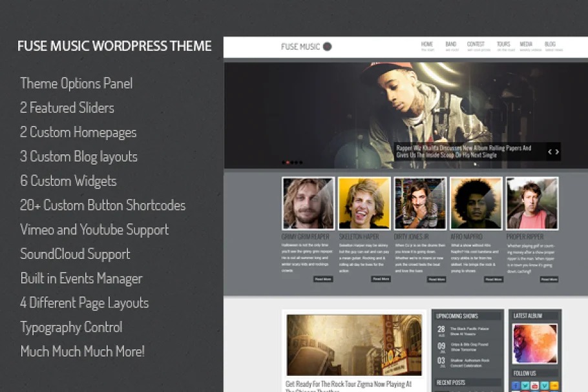Click the Facebook icon under Follow Us

pos(516,386)
